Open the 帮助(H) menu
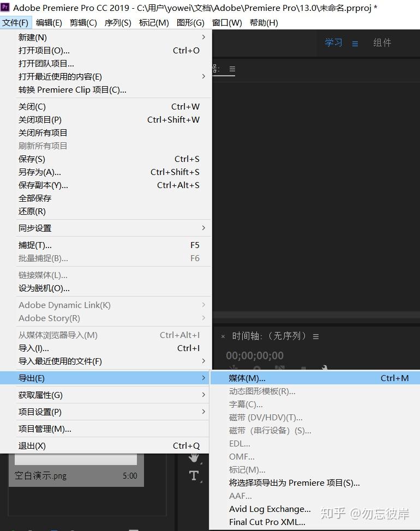Screen dimensions: 420x531 pos(264,23)
